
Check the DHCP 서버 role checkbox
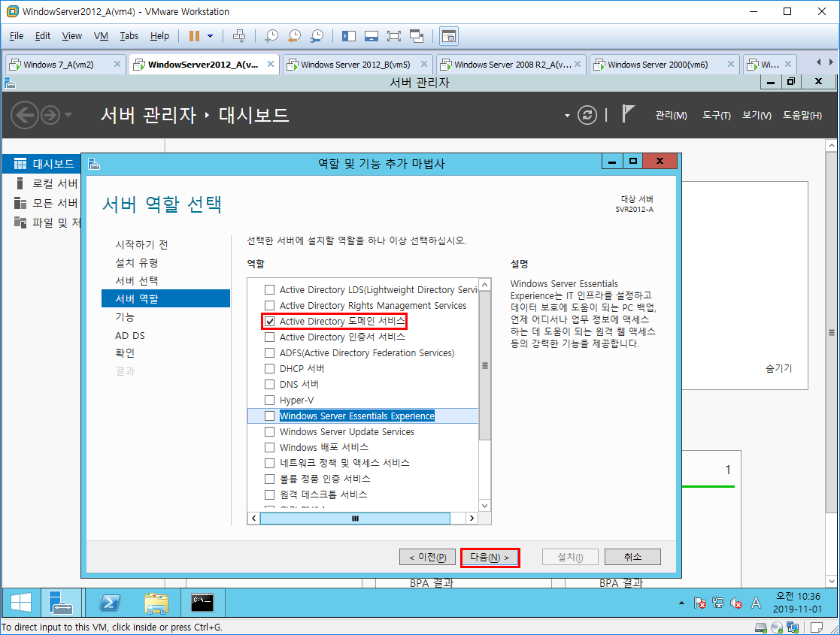[x=269, y=369]
